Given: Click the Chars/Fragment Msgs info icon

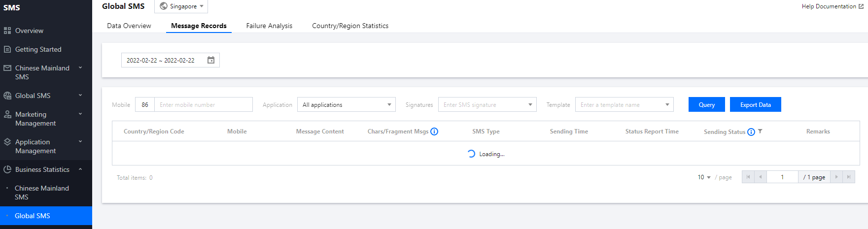Looking at the screenshot, I should pos(434,131).
